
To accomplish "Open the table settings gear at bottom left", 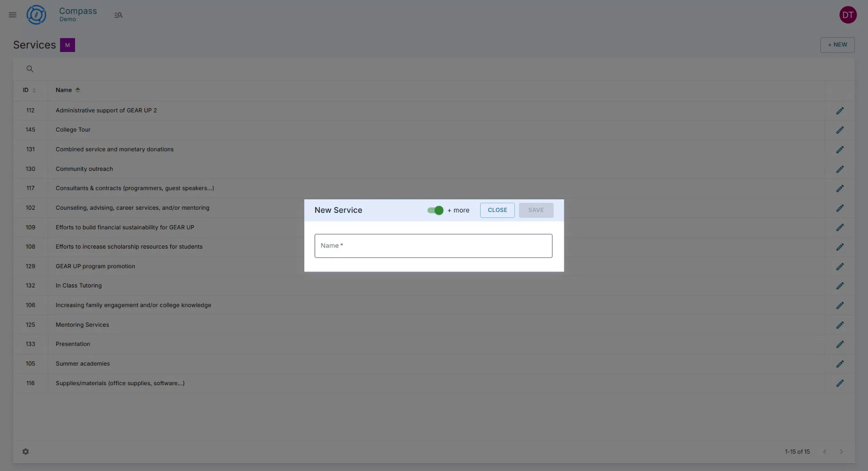I will click(26, 452).
